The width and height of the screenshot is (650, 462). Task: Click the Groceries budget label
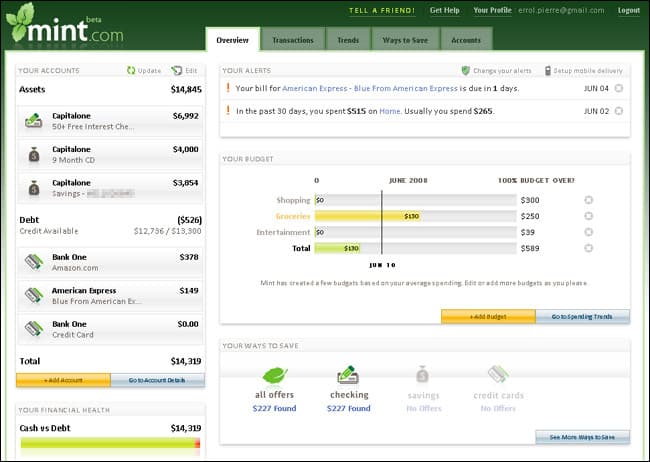click(x=293, y=216)
